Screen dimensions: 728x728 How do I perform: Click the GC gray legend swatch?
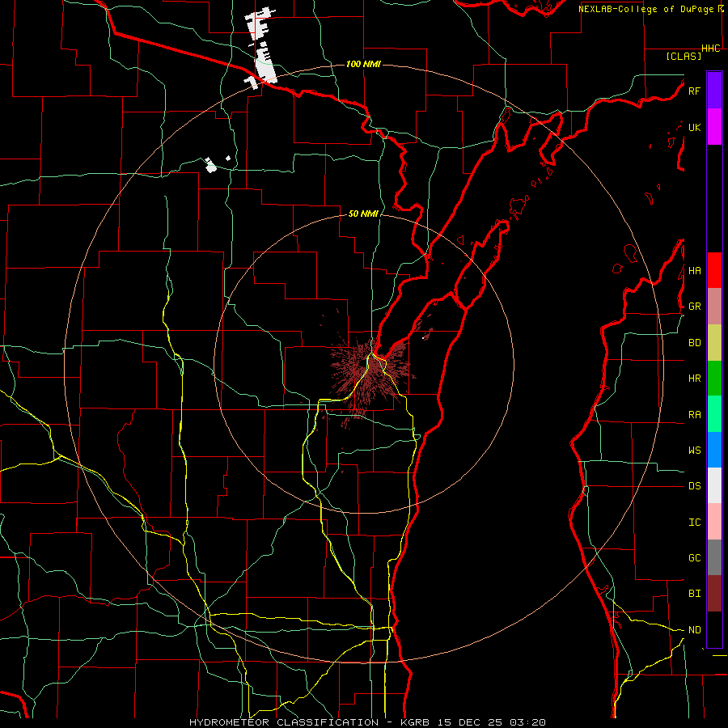(714, 557)
